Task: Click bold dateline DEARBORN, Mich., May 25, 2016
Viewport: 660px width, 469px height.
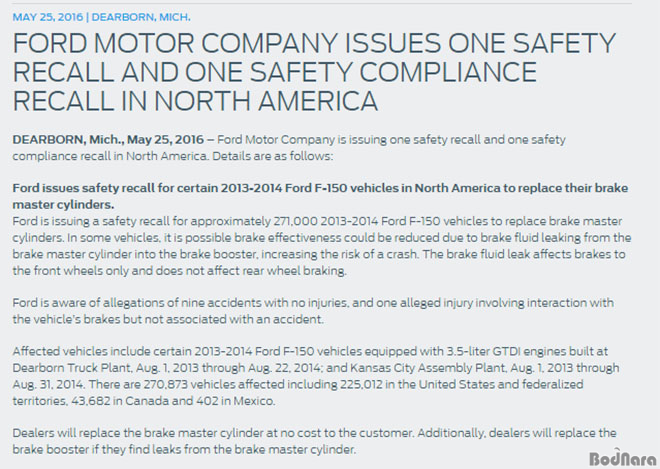Action: tap(108, 139)
